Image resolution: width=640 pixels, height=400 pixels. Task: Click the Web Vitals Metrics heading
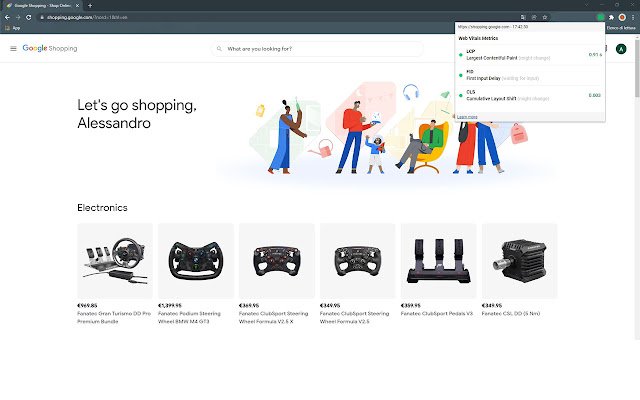pyautogui.click(x=478, y=38)
